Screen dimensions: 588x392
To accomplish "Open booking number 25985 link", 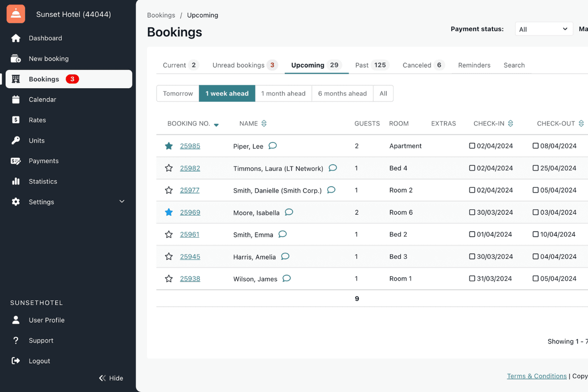I will (190, 146).
